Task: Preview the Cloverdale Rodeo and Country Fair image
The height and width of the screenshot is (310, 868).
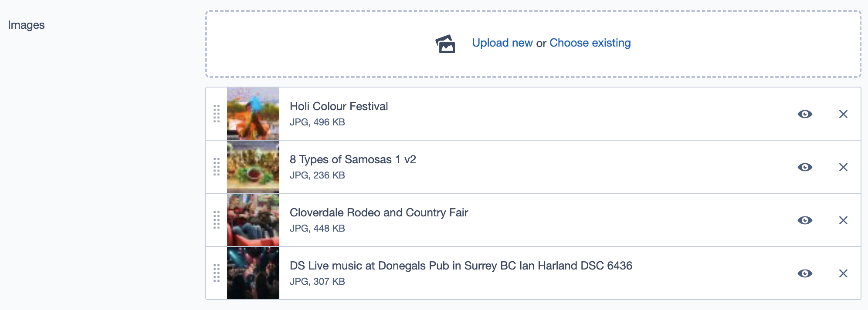Action: click(x=805, y=220)
